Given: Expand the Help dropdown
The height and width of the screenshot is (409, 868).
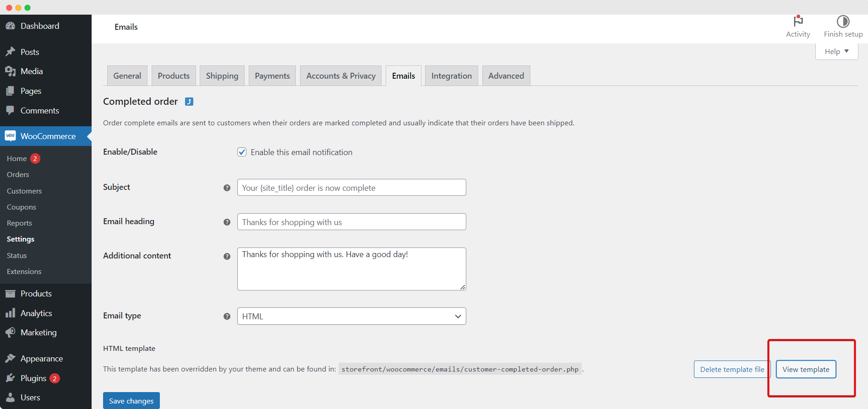Looking at the screenshot, I should click(836, 51).
